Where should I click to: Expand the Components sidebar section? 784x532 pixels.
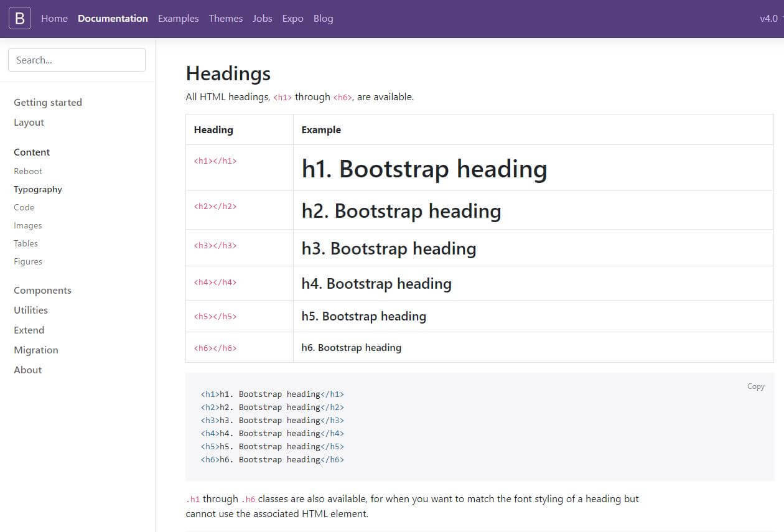coord(42,291)
